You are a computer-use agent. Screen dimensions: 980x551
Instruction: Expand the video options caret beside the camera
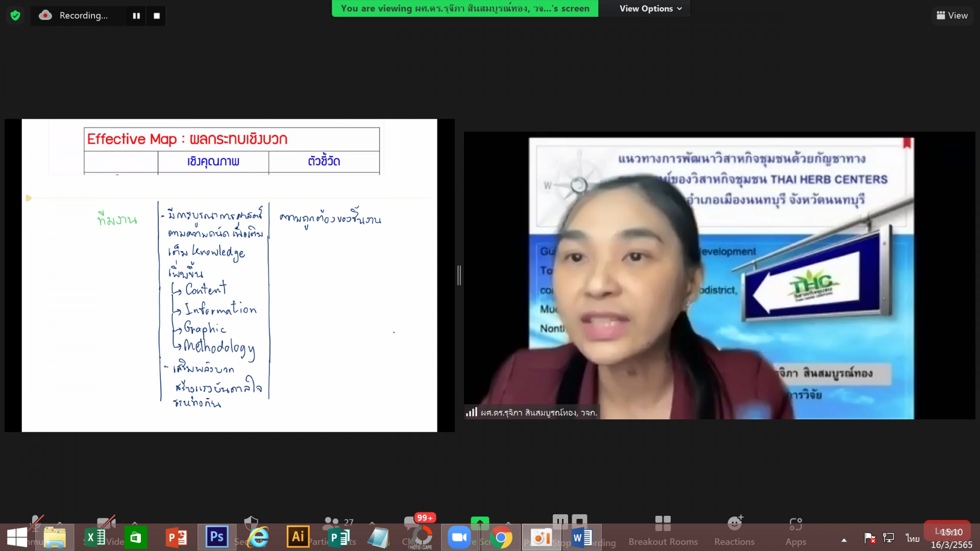coord(134,523)
